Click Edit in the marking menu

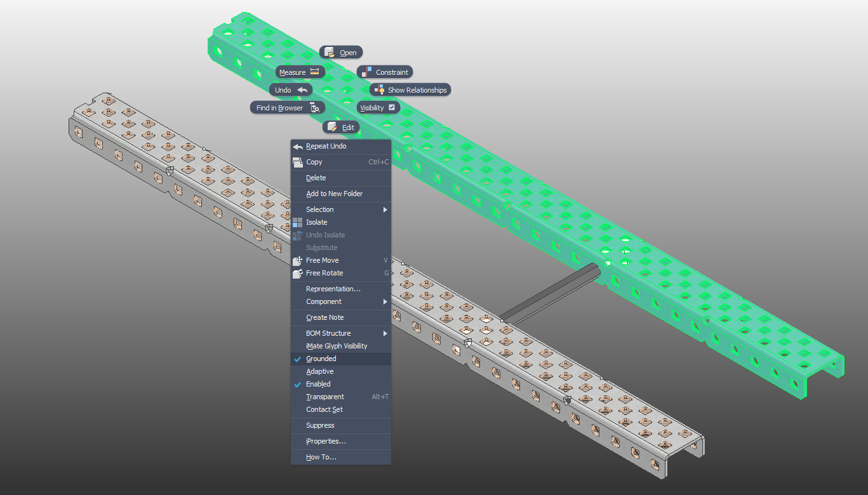pyautogui.click(x=341, y=128)
